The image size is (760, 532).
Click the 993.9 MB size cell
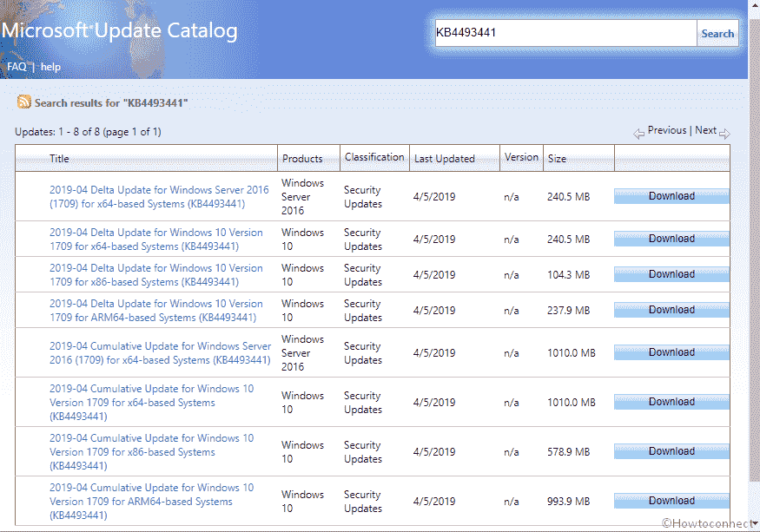coord(569,501)
